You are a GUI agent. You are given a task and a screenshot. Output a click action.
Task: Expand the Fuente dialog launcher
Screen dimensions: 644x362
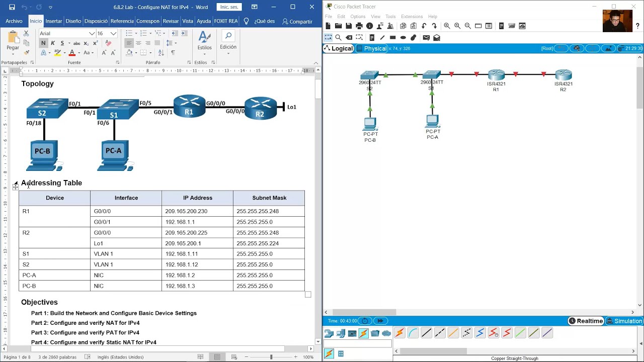pos(117,62)
